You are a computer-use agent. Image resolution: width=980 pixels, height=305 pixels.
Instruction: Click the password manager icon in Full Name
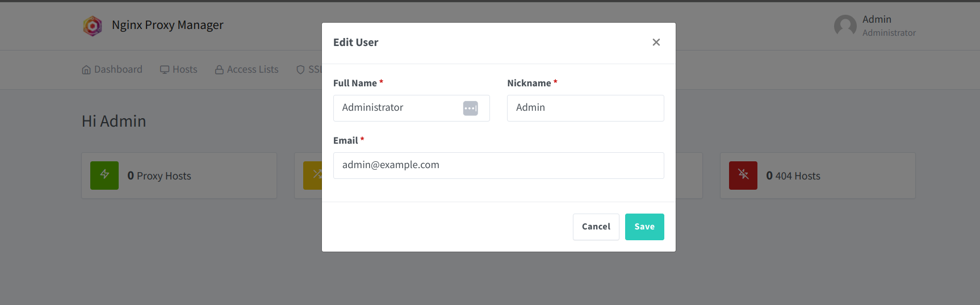tap(470, 108)
